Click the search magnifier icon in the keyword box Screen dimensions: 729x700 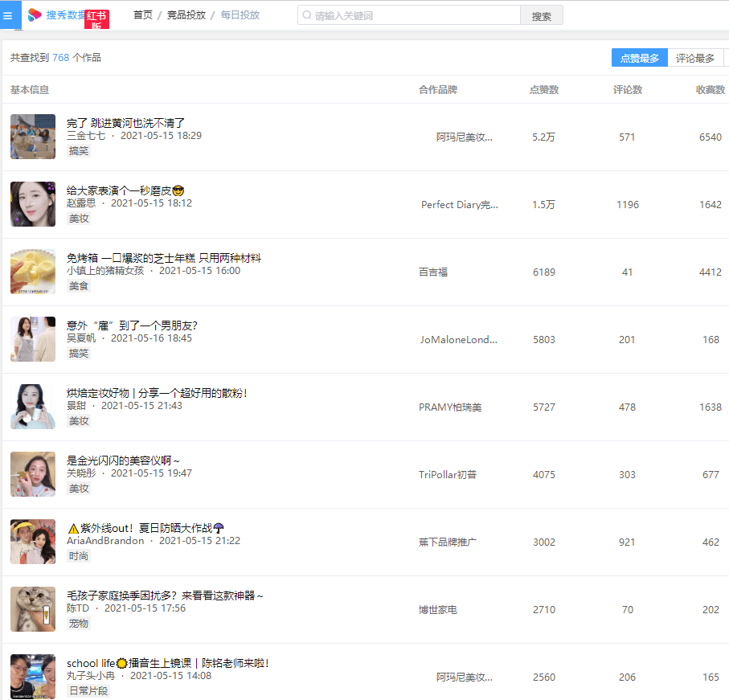tap(307, 15)
